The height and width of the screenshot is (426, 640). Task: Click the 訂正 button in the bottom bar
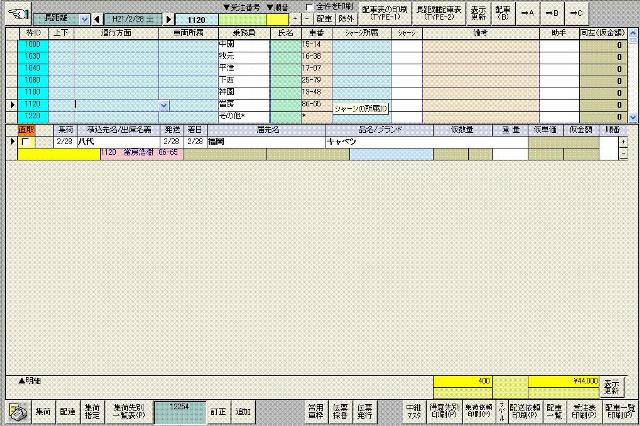point(218,410)
